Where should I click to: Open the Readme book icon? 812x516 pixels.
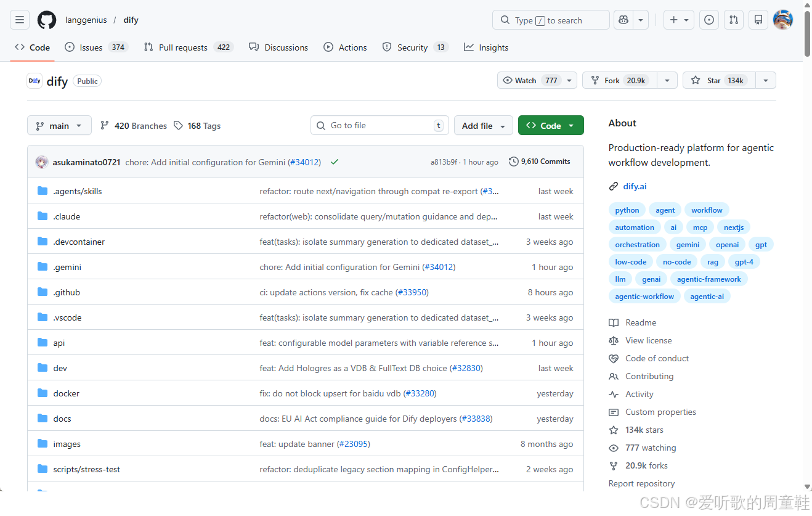pos(613,322)
